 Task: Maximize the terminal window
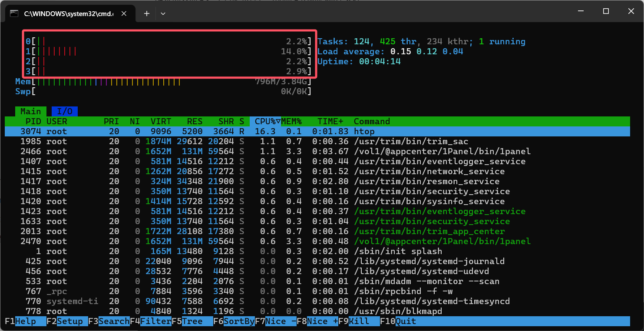pyautogui.click(x=606, y=11)
